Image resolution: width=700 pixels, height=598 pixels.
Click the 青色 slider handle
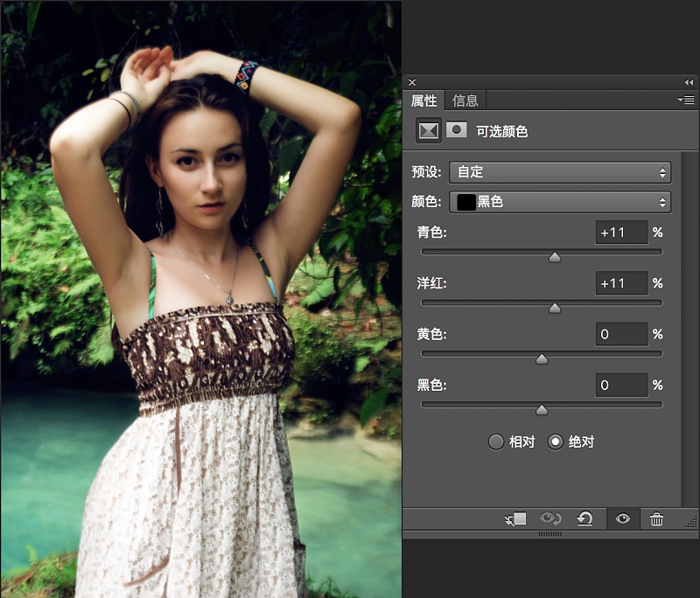tap(555, 257)
